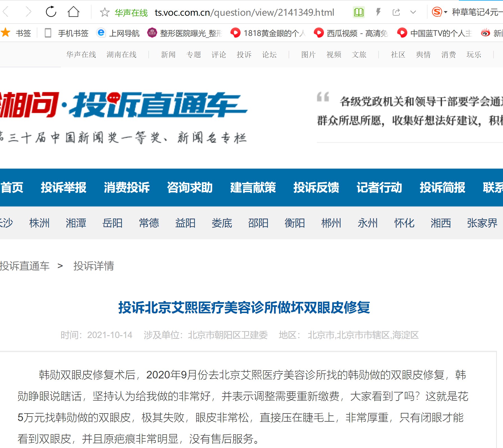Open 手机书签 bookmark

pyautogui.click(x=67, y=33)
